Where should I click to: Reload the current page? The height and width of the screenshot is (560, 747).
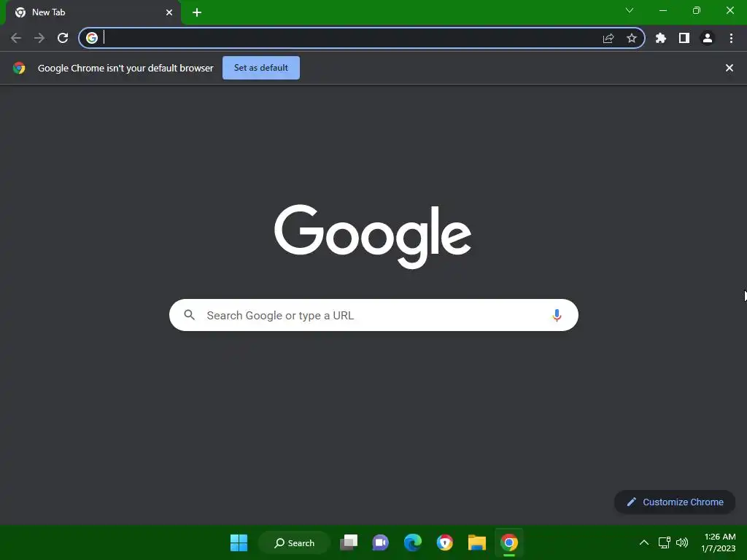[x=63, y=38]
